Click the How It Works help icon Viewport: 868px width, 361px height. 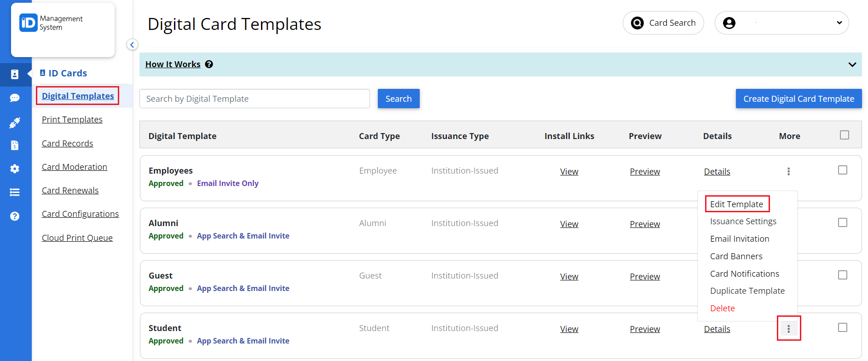pos(209,64)
